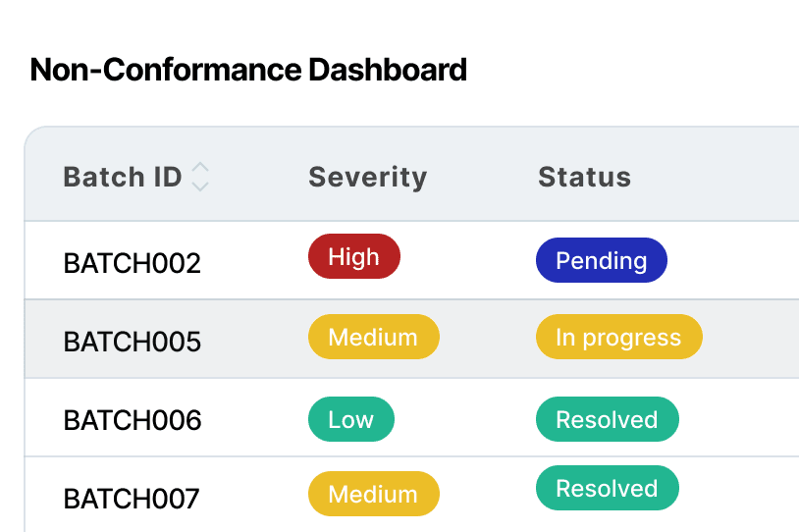
Task: Click the blue Pending status badge
Action: coord(602,260)
